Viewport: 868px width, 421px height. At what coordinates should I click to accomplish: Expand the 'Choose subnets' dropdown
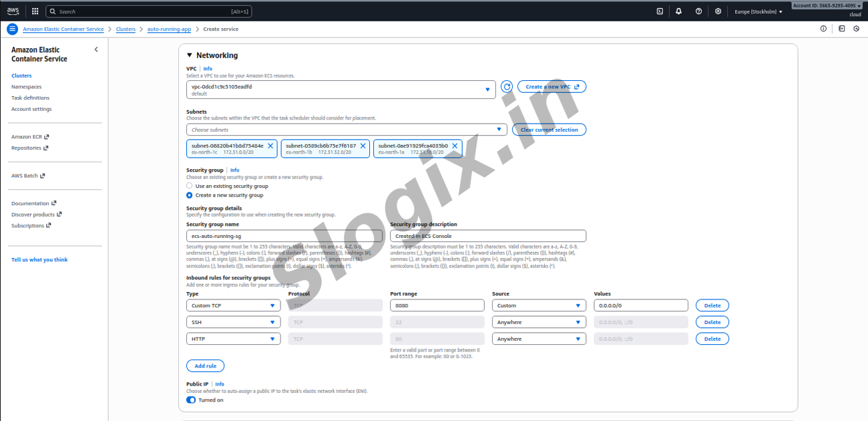pos(346,130)
